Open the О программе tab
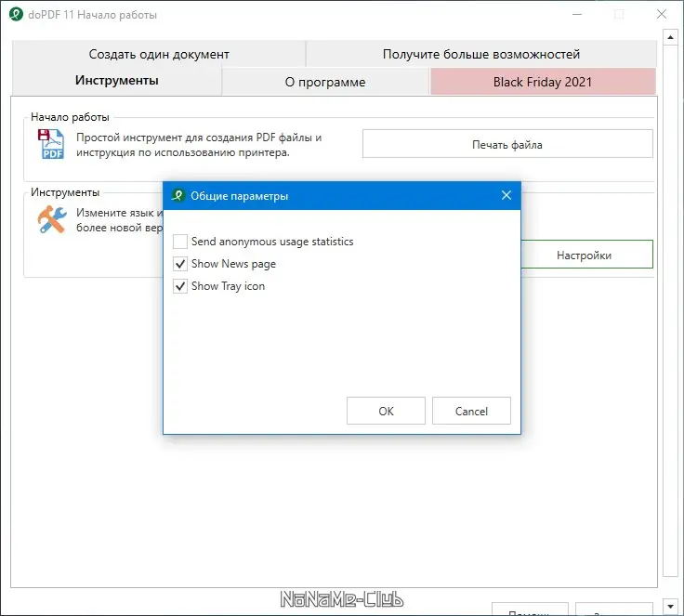This screenshot has height=616, width=684. (325, 82)
